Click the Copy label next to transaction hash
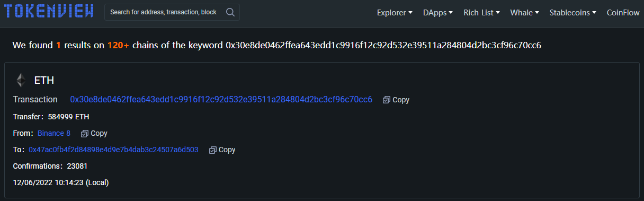This screenshot has height=201, width=644. [401, 100]
